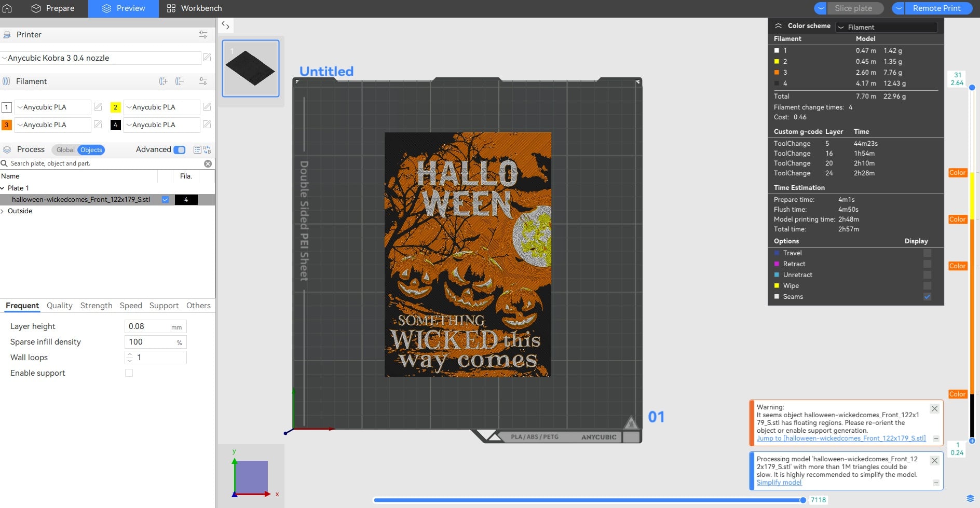This screenshot has height=508, width=980.
Task: Open filament 4 Anycubic PLA dropdown
Action: [x=162, y=125]
